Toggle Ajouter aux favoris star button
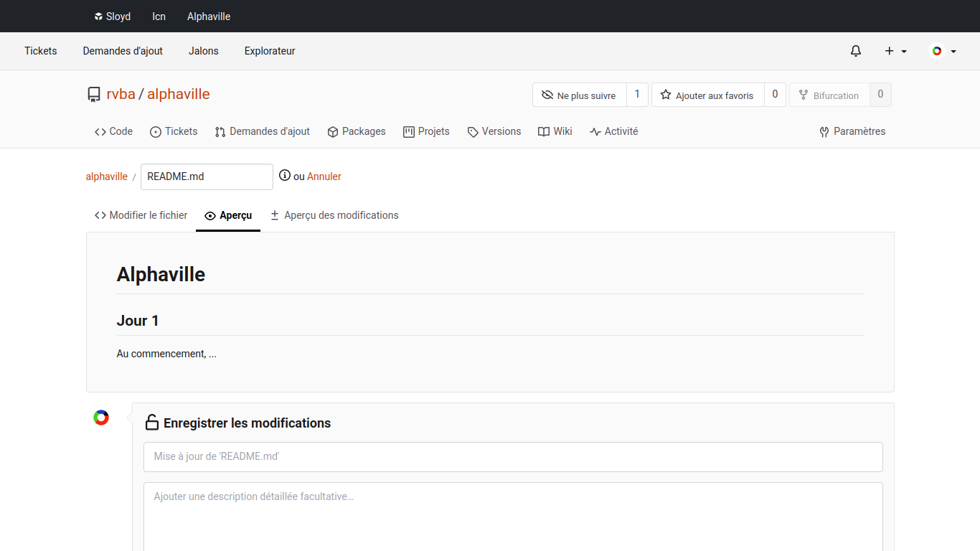980x551 pixels. coord(707,95)
